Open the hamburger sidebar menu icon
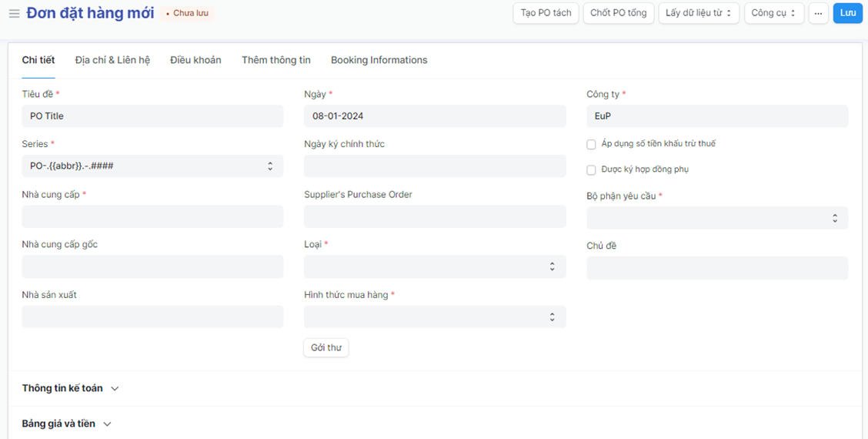Viewport: 868px width, 439px height. point(14,14)
